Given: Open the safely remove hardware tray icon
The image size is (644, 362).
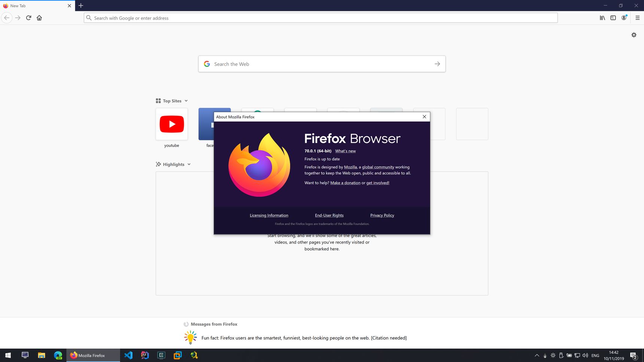Looking at the screenshot, I should [x=561, y=356].
